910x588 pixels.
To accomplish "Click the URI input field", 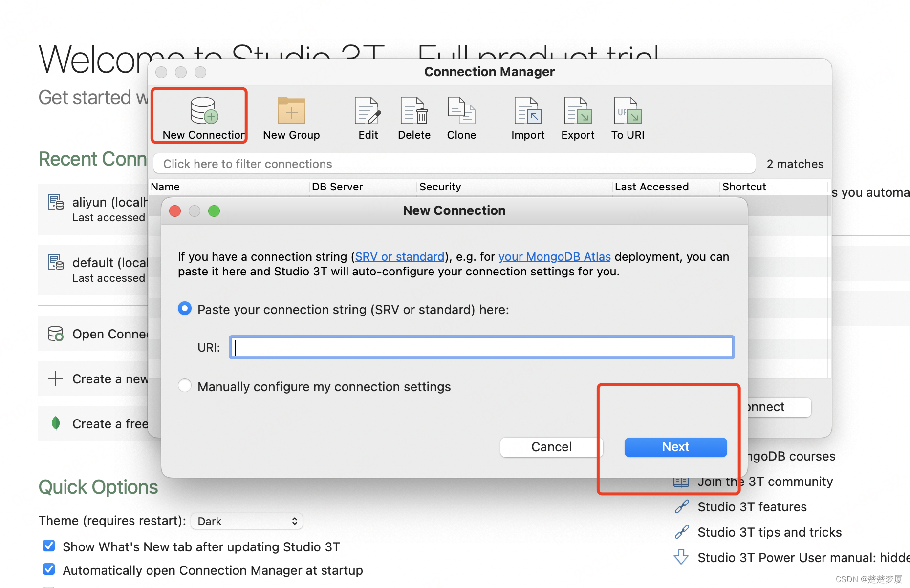I will [482, 347].
